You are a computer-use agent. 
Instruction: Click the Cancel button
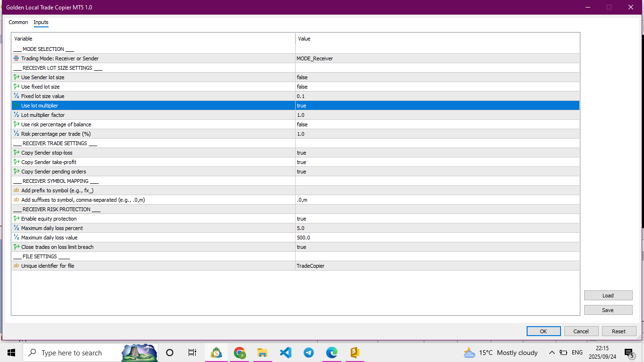point(581,331)
